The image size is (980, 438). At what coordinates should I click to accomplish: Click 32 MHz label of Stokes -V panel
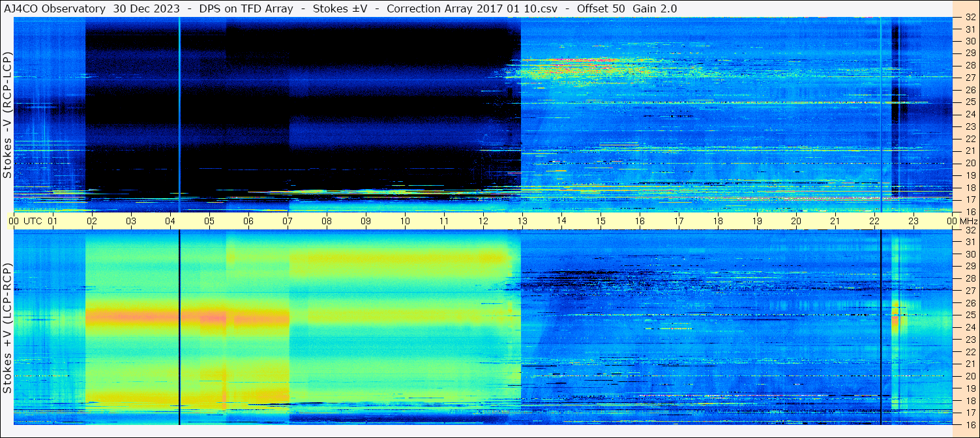point(970,17)
